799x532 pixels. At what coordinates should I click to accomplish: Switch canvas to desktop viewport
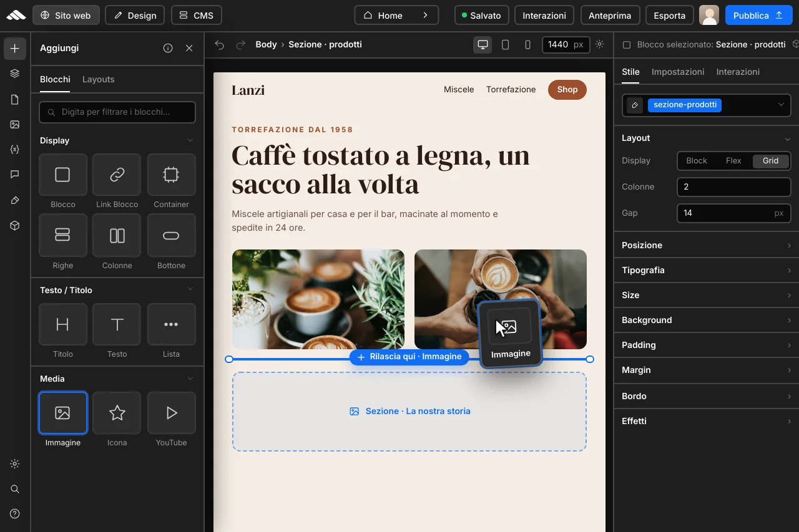tap(483, 44)
